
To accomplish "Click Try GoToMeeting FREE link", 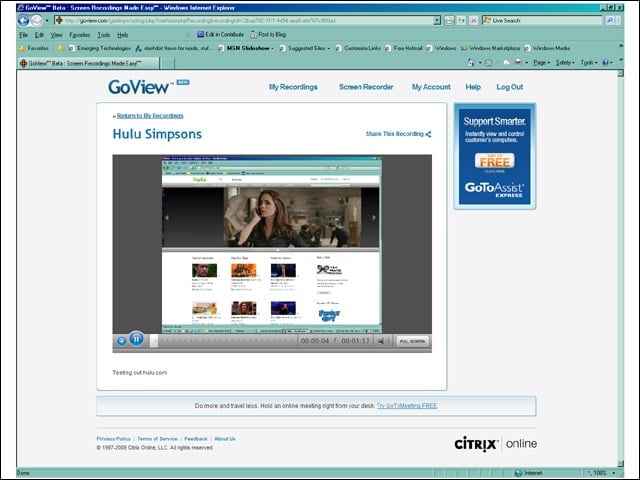I will coord(407,406).
